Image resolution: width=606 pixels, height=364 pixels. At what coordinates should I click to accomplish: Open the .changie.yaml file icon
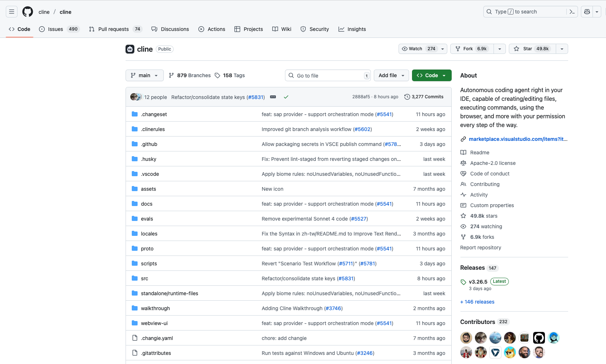pyautogui.click(x=135, y=338)
